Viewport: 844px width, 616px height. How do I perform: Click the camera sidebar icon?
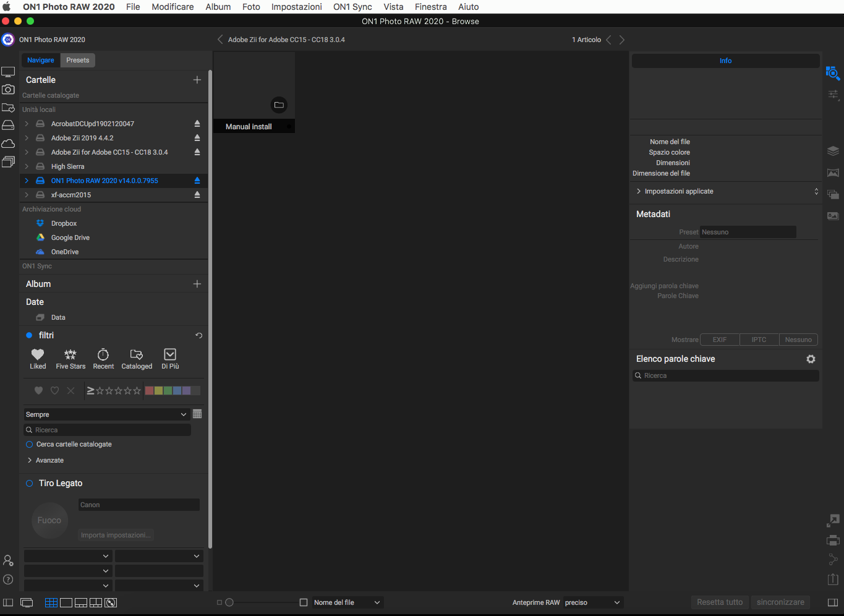[8, 89]
